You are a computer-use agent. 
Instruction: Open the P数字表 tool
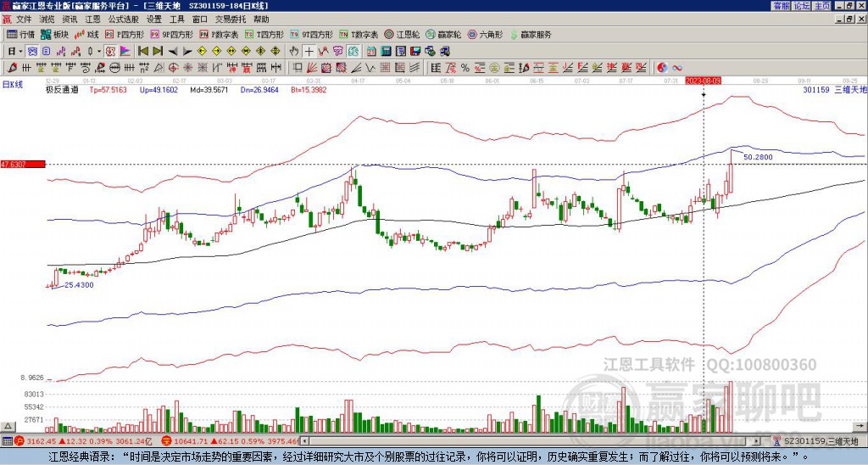click(x=220, y=34)
